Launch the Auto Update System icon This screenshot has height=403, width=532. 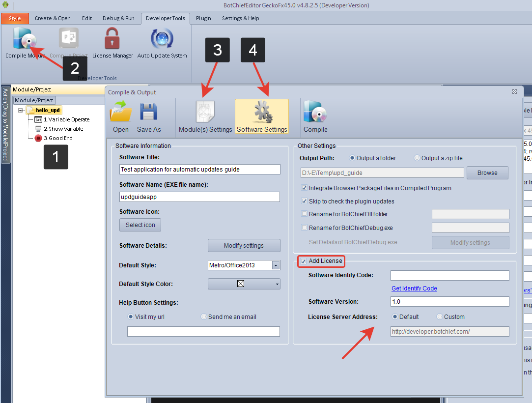[x=162, y=40]
